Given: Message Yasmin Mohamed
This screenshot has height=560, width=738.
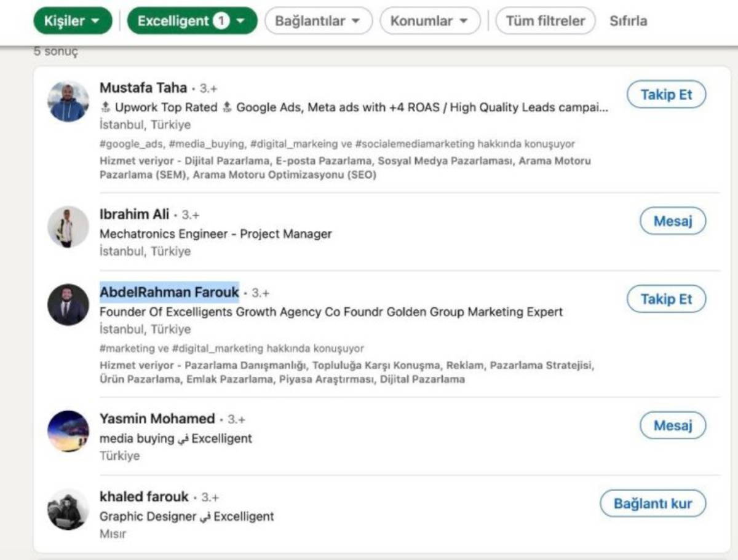Looking at the screenshot, I should pos(672,425).
